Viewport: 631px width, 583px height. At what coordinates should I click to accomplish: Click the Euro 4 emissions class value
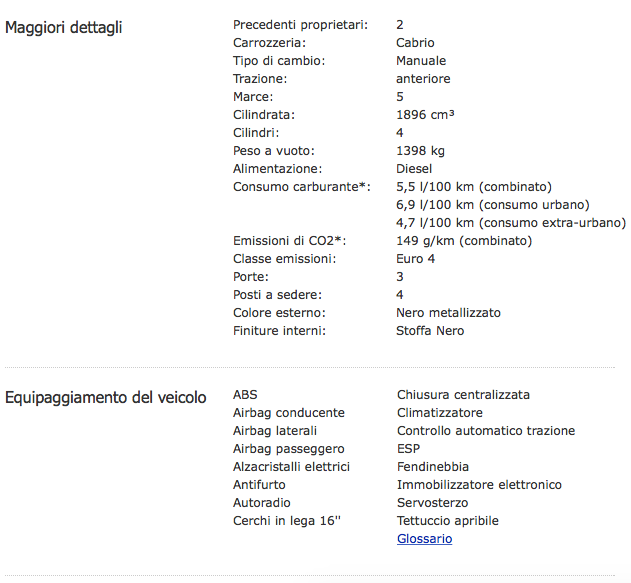point(416,258)
